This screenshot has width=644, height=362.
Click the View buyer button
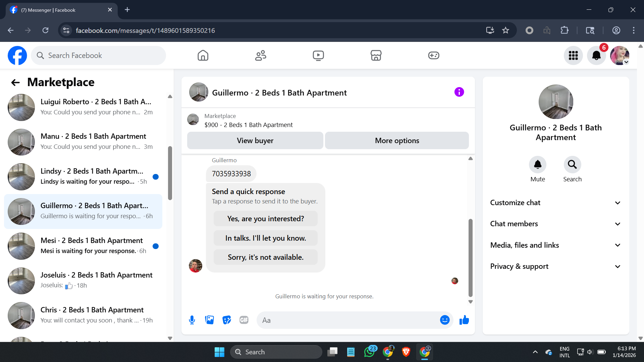point(255,140)
